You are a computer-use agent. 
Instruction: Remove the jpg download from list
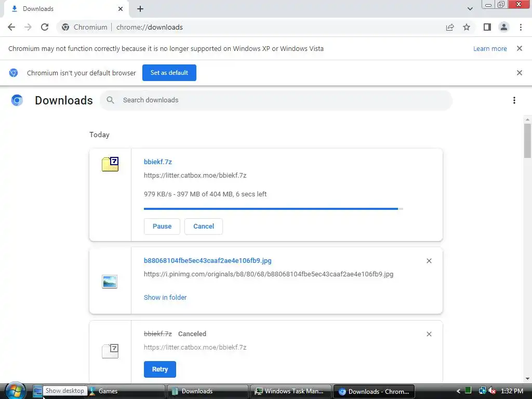pyautogui.click(x=429, y=261)
